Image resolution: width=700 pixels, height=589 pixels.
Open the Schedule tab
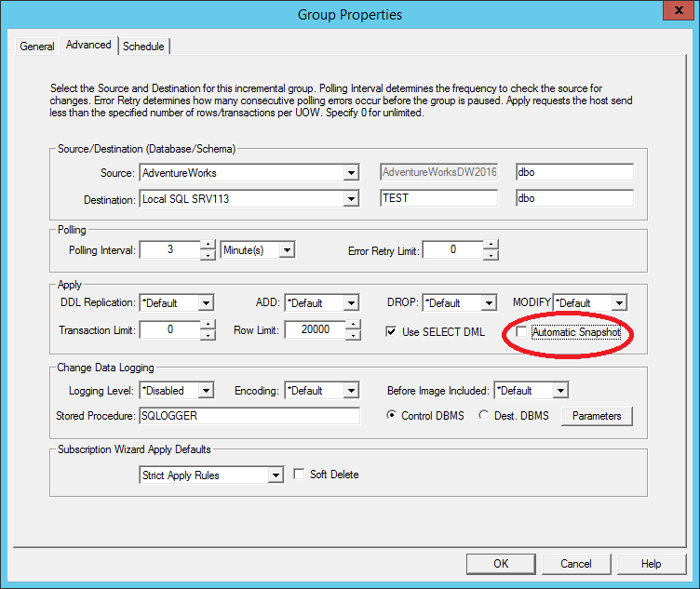[x=143, y=47]
